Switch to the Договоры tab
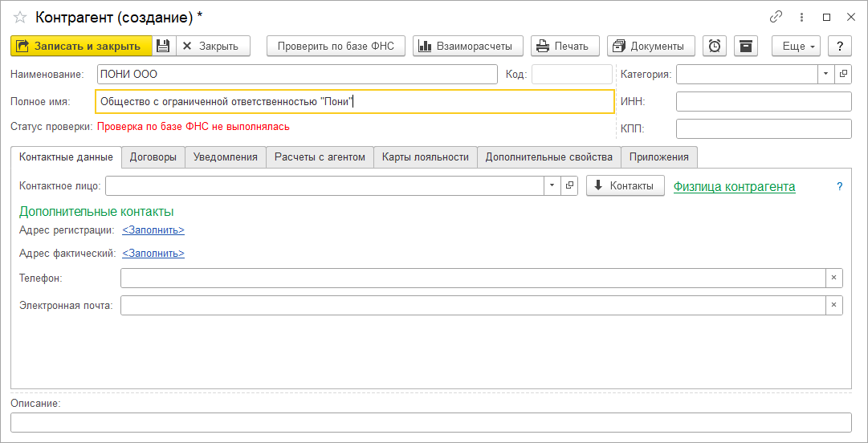Viewport: 868px width, 443px height. 153,157
